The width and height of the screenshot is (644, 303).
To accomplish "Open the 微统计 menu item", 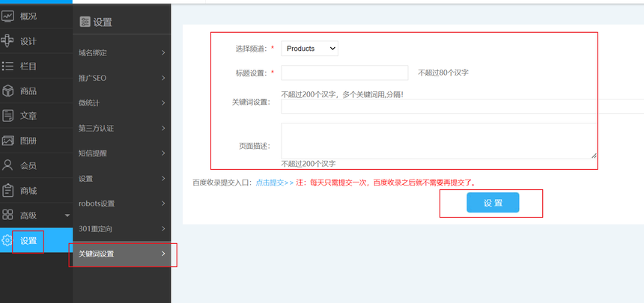I will pos(89,102).
